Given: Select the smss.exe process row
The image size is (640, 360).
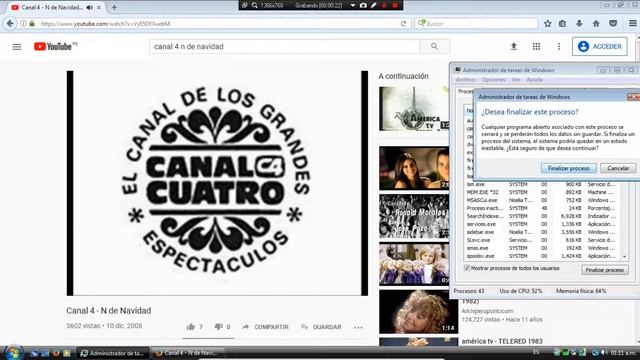Looking at the screenshot, I should click(542, 248).
